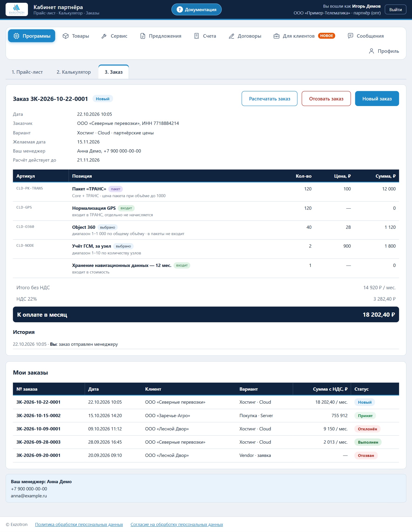Click the Принят status badge
The height and width of the screenshot is (532, 412).
coord(365,416)
